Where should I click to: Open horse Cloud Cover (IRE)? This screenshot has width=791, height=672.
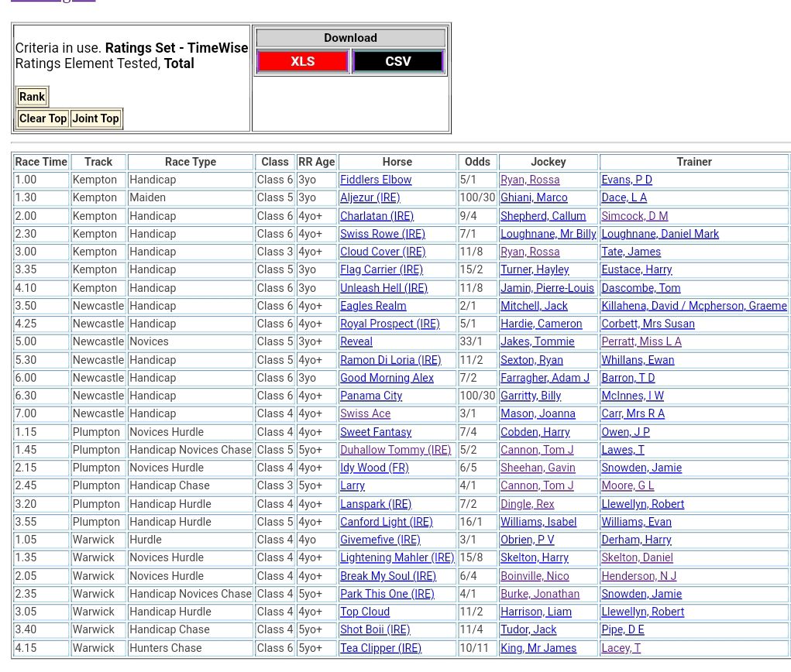(383, 252)
